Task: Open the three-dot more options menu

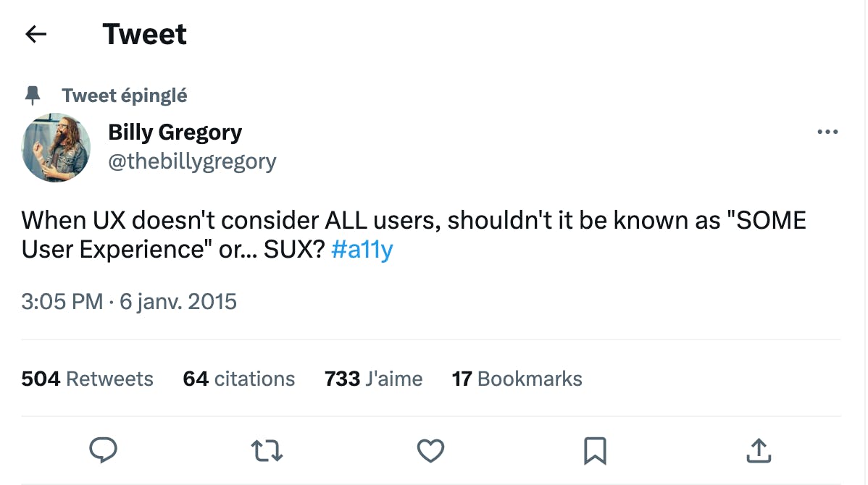Action: pyautogui.click(x=827, y=132)
